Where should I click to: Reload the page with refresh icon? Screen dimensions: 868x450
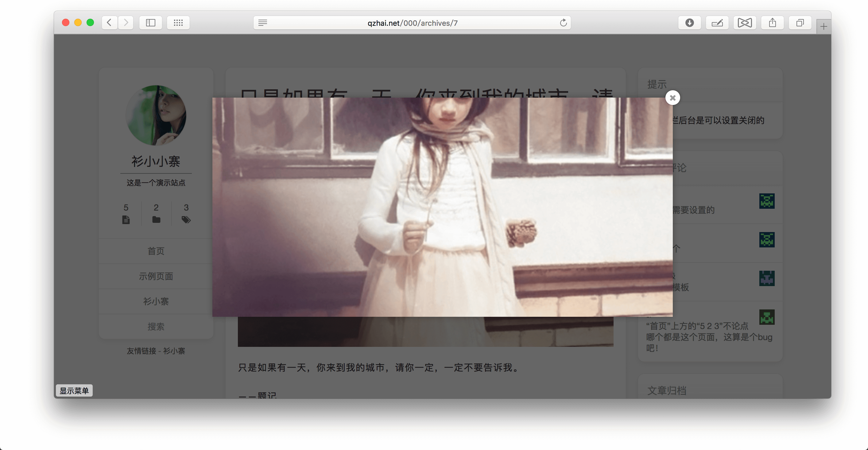pyautogui.click(x=563, y=23)
